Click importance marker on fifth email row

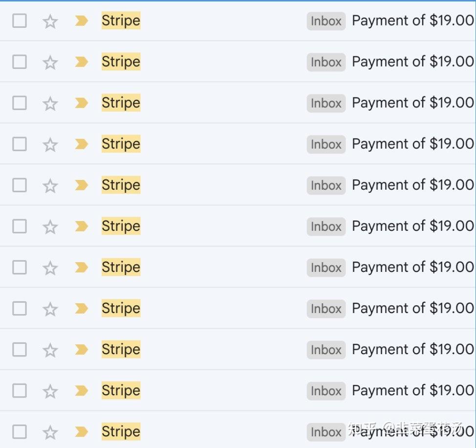click(x=81, y=185)
